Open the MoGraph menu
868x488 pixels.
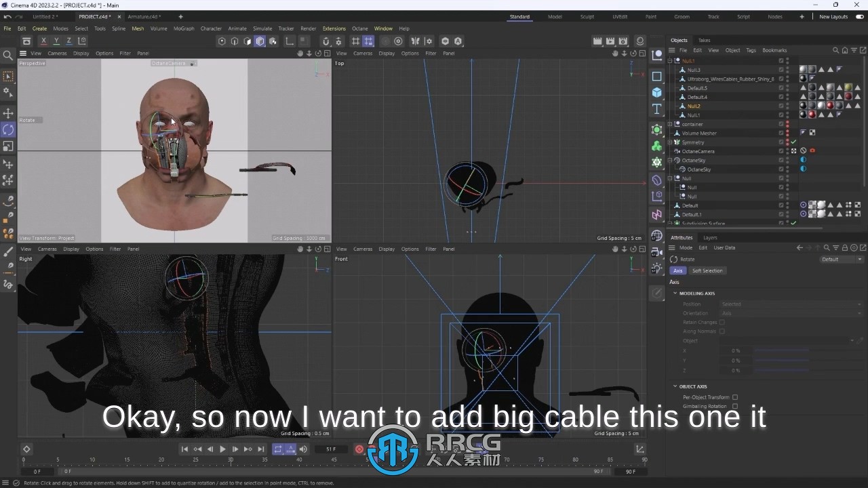coord(184,28)
